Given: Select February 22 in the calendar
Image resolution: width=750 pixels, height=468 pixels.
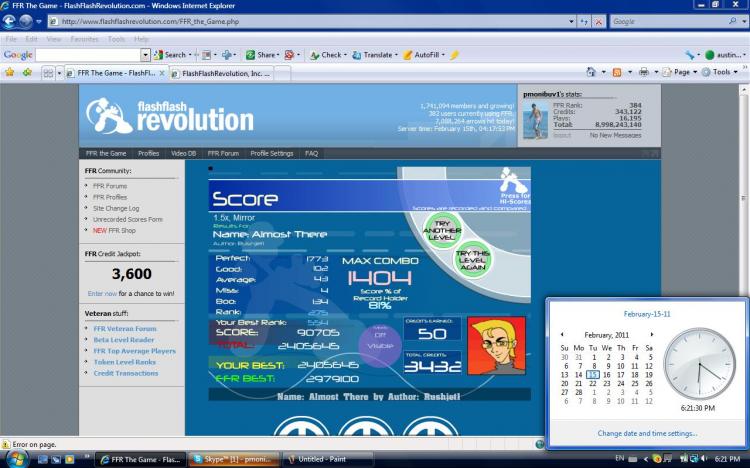Looking at the screenshot, I should pyautogui.click(x=593, y=383).
